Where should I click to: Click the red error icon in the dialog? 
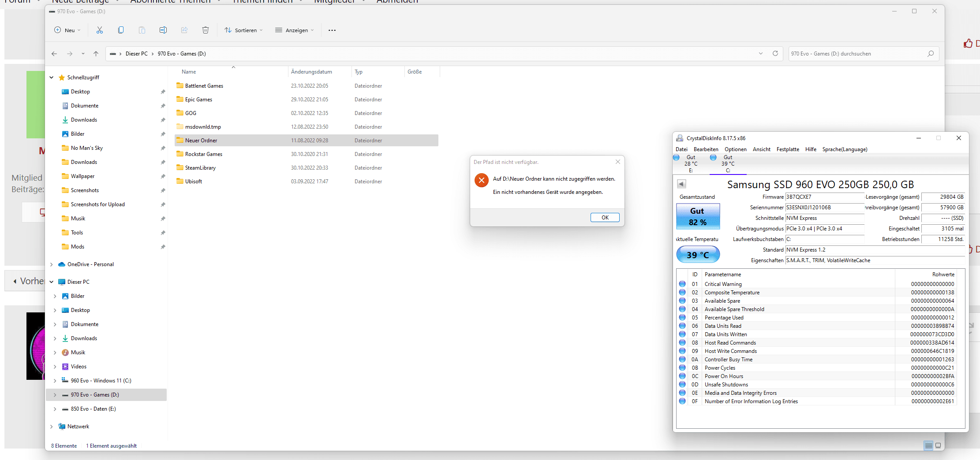(x=482, y=180)
